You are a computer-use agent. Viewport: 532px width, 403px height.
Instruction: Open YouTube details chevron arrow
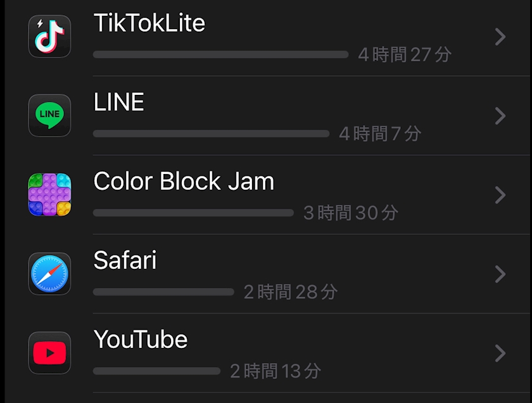pyautogui.click(x=500, y=353)
